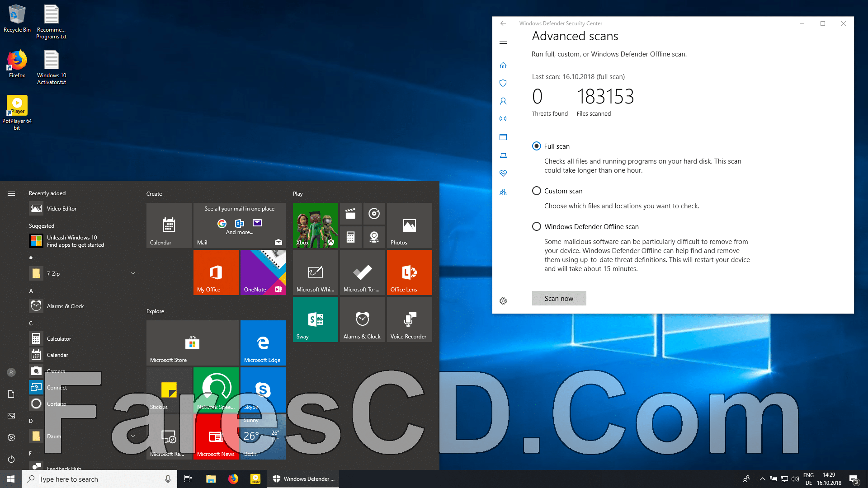Select Recycle Bin desktop icon
868x488 pixels.
point(17,19)
